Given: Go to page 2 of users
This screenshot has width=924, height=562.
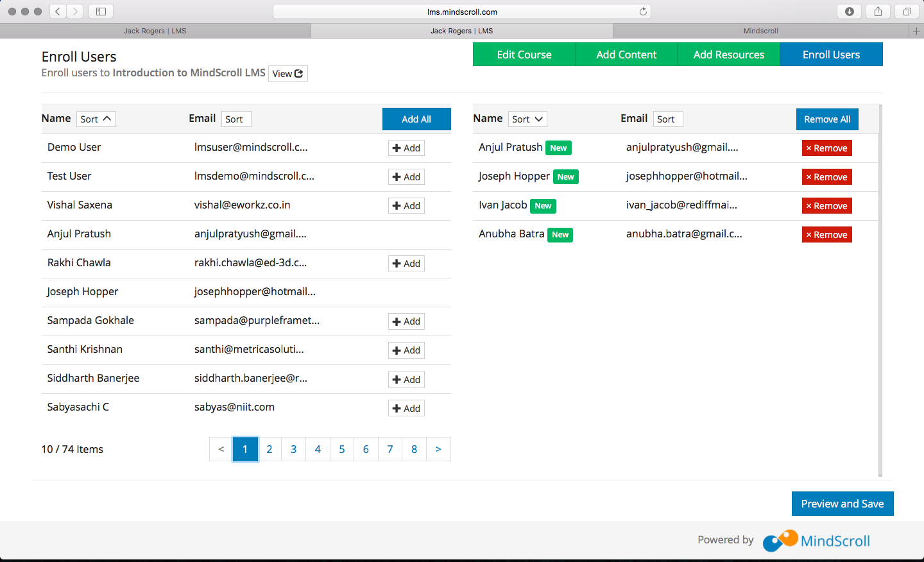Looking at the screenshot, I should [x=269, y=449].
